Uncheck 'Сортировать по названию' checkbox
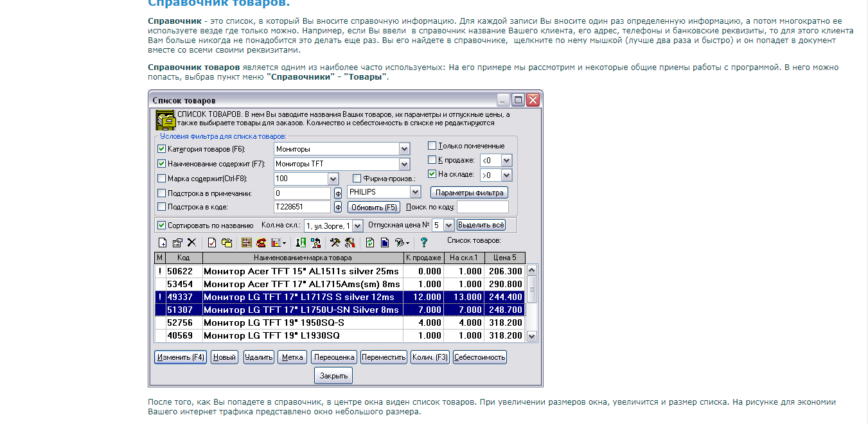 162,225
